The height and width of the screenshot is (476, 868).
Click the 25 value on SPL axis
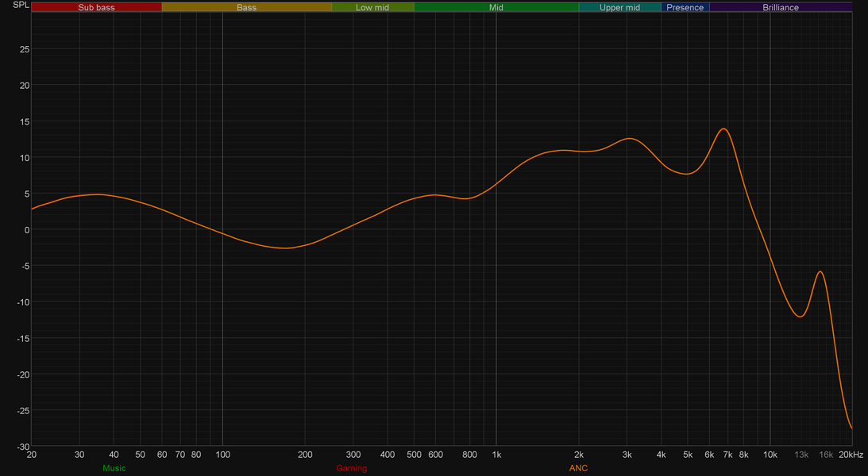tap(25, 49)
